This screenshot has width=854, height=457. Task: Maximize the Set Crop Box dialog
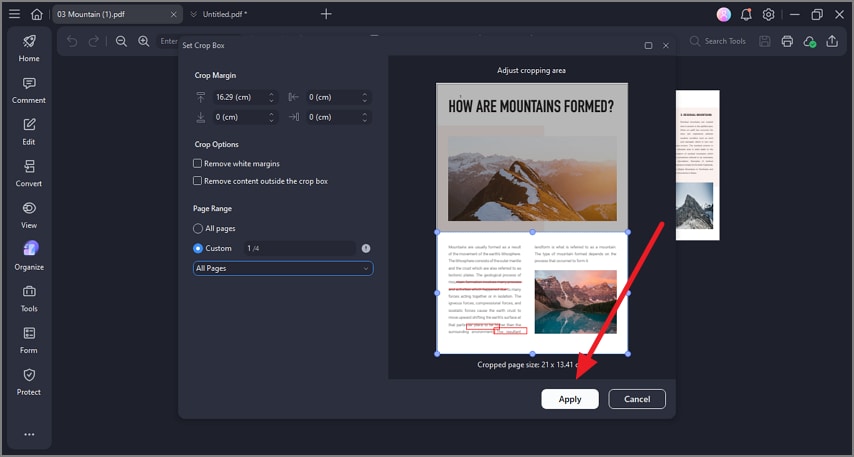point(648,46)
